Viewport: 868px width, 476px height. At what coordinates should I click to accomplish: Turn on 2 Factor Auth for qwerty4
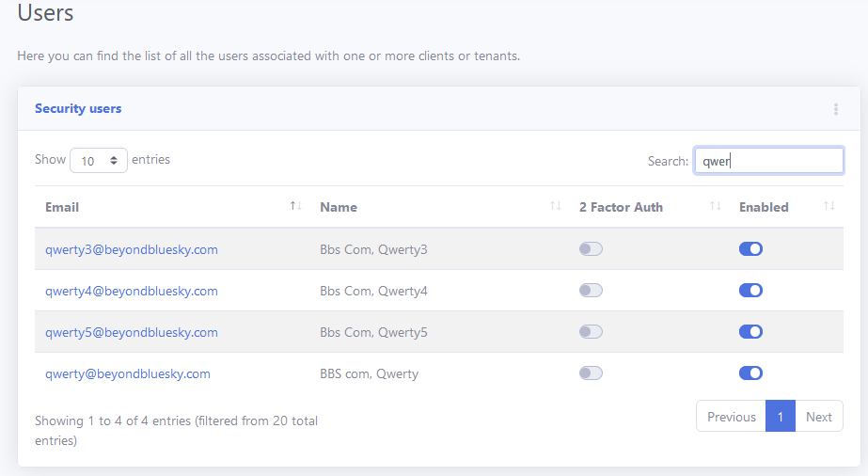pos(591,291)
